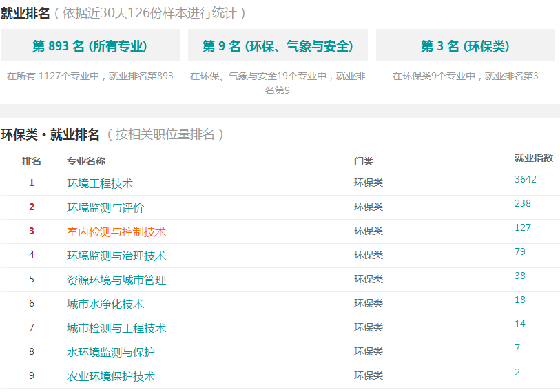Click employment index value 14
Image resolution: width=560 pixels, height=392 pixels.
tap(520, 324)
